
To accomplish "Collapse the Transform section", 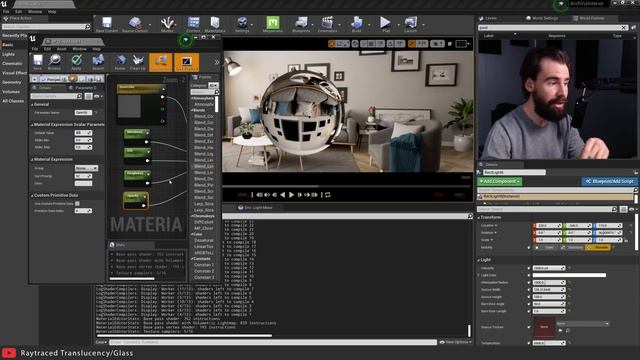I will (x=479, y=218).
